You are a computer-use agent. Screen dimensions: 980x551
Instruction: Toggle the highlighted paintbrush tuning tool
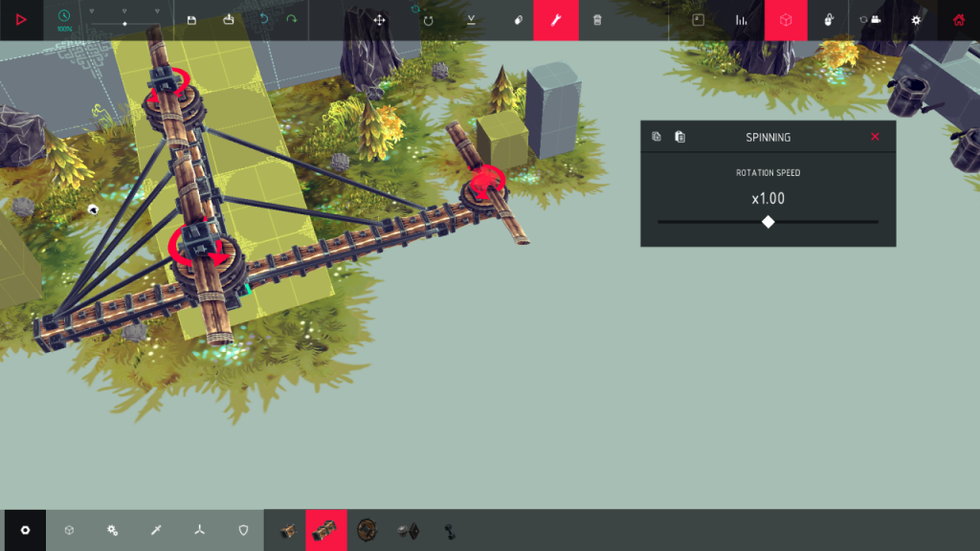pyautogui.click(x=556, y=19)
